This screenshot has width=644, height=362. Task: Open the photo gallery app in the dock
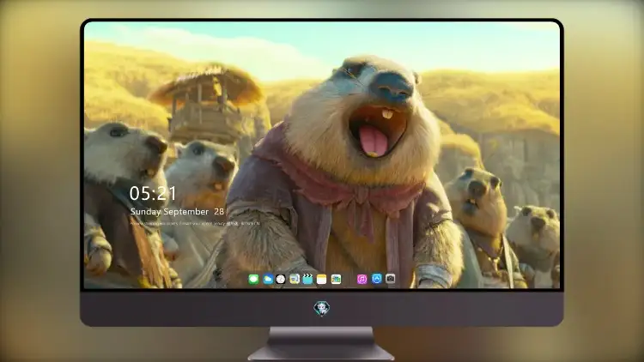click(336, 280)
